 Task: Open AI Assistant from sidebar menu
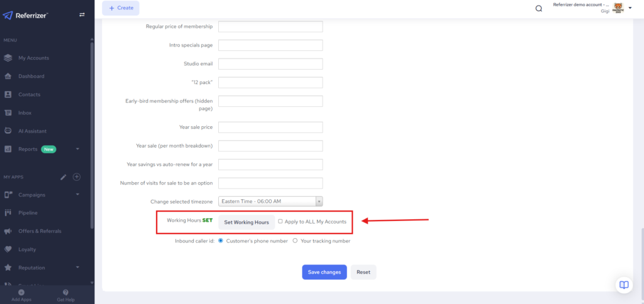click(x=32, y=131)
